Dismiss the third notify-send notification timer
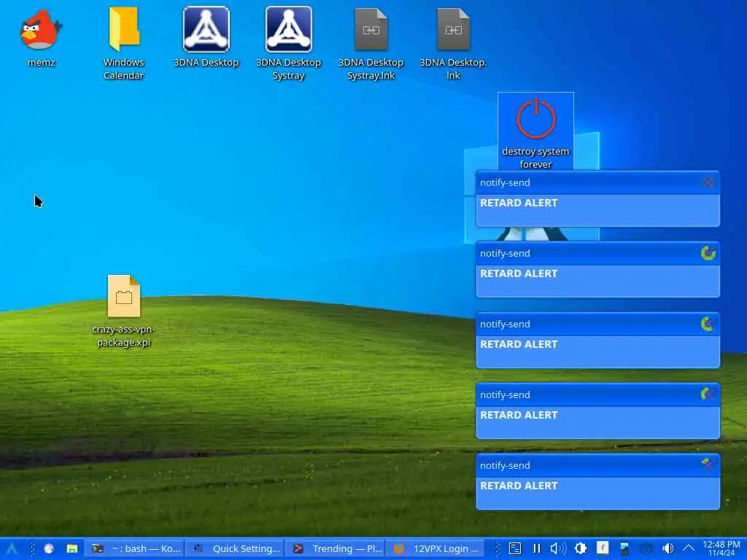Image resolution: width=747 pixels, height=560 pixels. pos(708,324)
